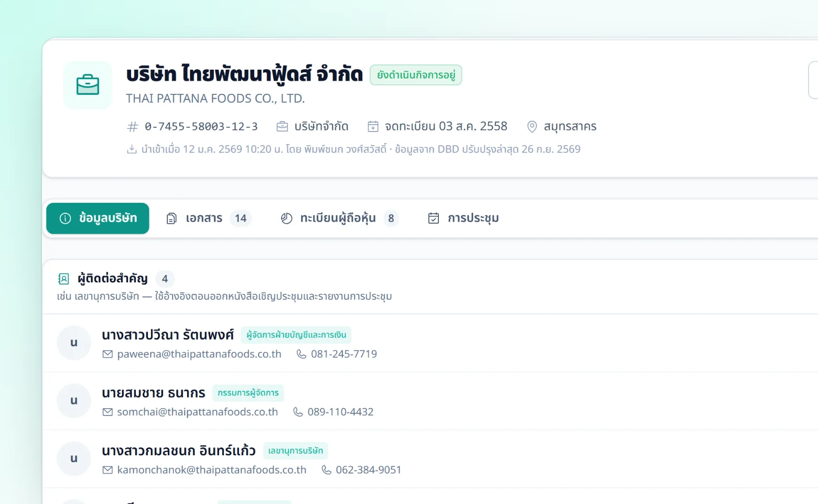818x504 pixels.
Task: Click avatar of นายสมชาย ธนากร
Action: [74, 401]
